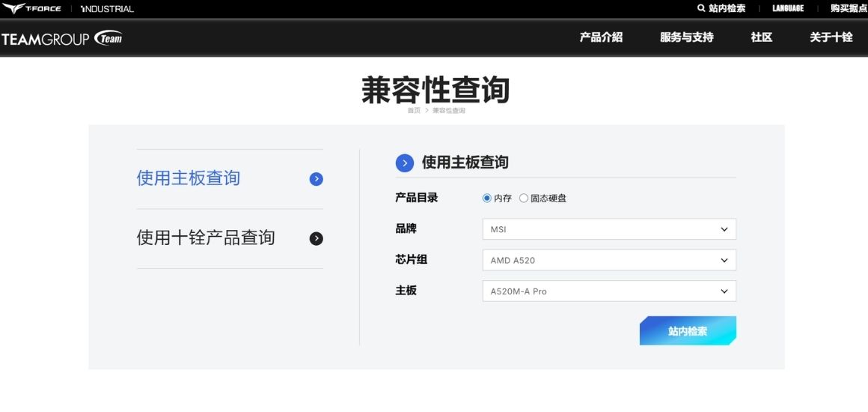The height and width of the screenshot is (412, 868).
Task: Open the 关于十铨 menu
Action: point(831,37)
